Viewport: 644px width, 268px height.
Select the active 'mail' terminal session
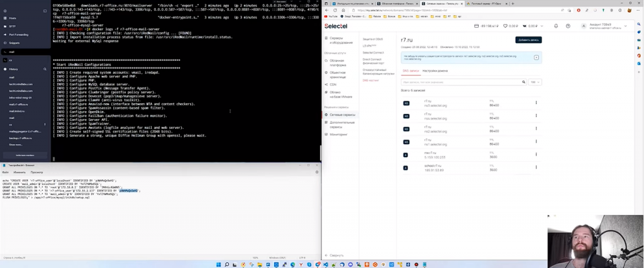(x=25, y=52)
